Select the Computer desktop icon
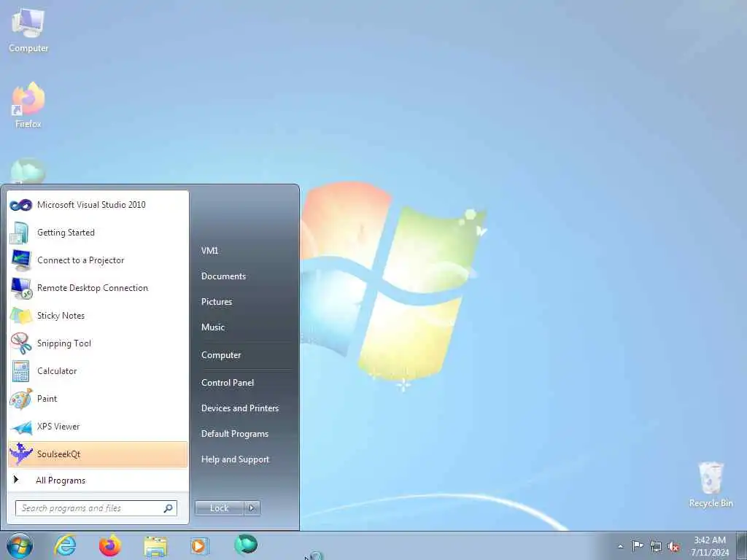747x560 pixels. tap(28, 31)
